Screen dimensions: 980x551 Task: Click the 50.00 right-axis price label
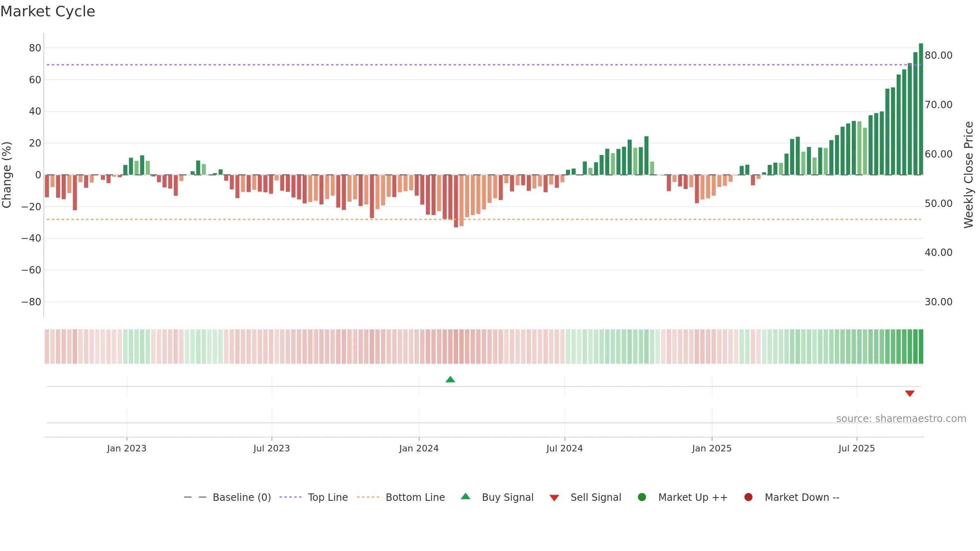(x=938, y=204)
